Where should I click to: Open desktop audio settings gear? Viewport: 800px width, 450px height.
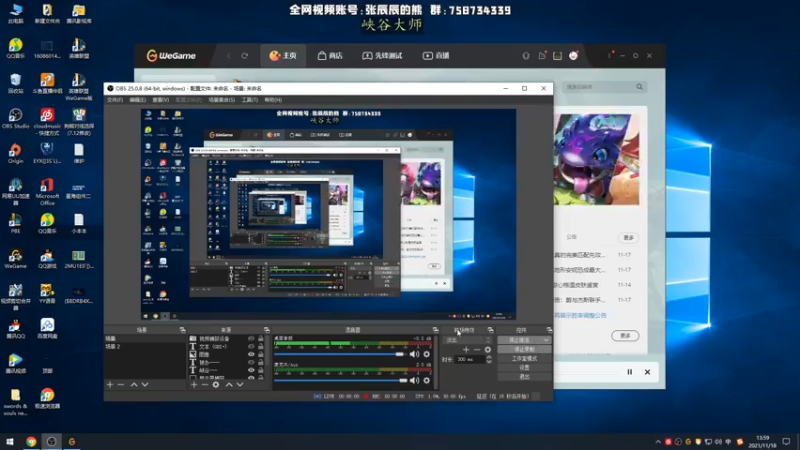click(x=427, y=354)
